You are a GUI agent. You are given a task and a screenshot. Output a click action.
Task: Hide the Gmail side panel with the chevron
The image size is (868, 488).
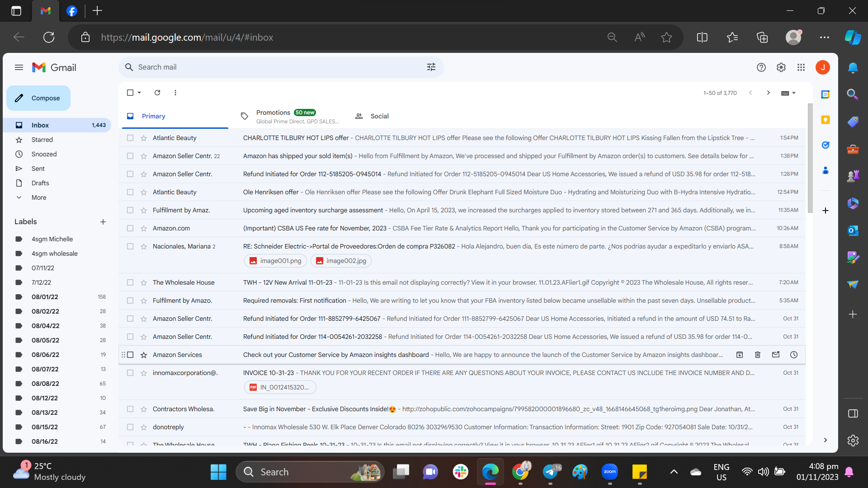tap(826, 440)
